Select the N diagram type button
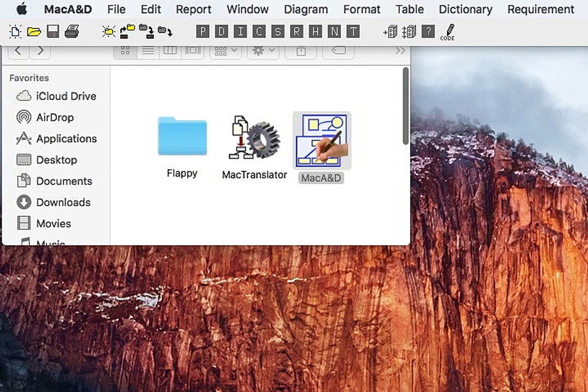Image resolution: width=588 pixels, height=392 pixels. click(x=334, y=32)
